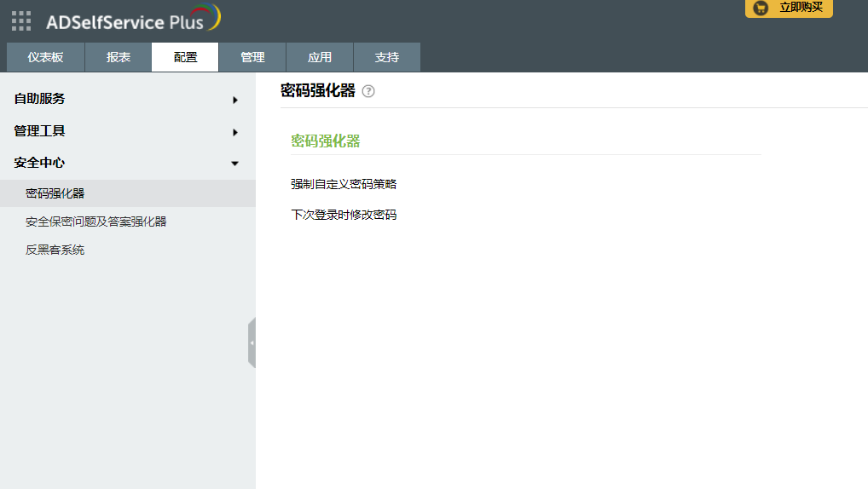Switch to the 仪表板 tab

tap(45, 57)
